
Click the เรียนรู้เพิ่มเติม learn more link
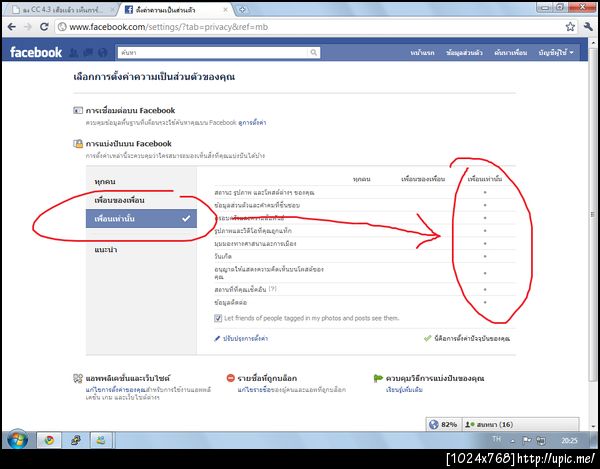[x=404, y=390]
